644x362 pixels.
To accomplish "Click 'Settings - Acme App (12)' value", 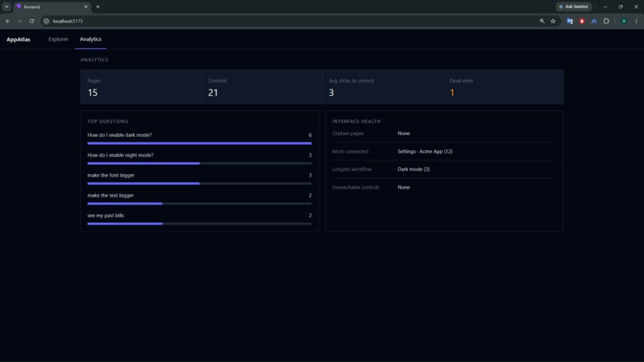I will (x=425, y=151).
